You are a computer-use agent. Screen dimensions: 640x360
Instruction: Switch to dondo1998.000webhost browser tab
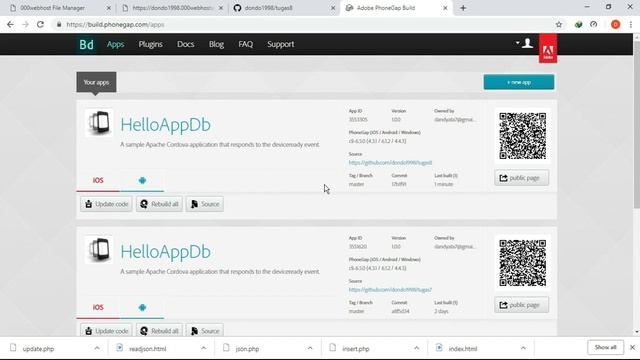click(x=173, y=8)
